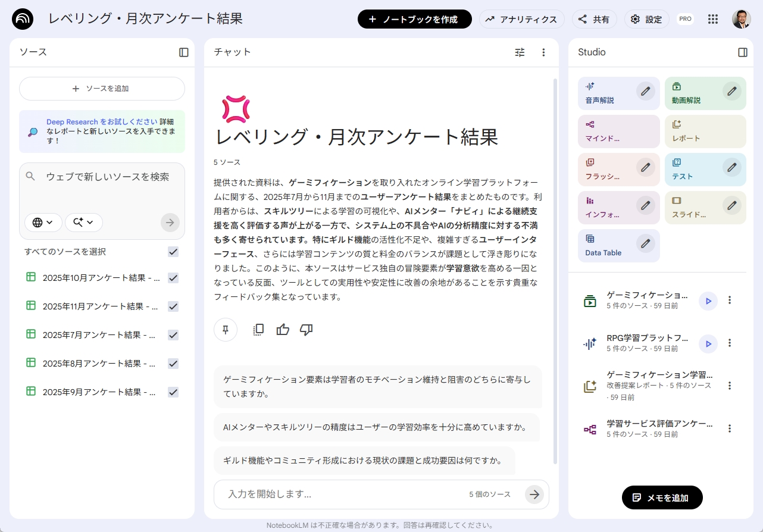Open the user account avatar
The height and width of the screenshot is (532, 763).
click(742, 19)
